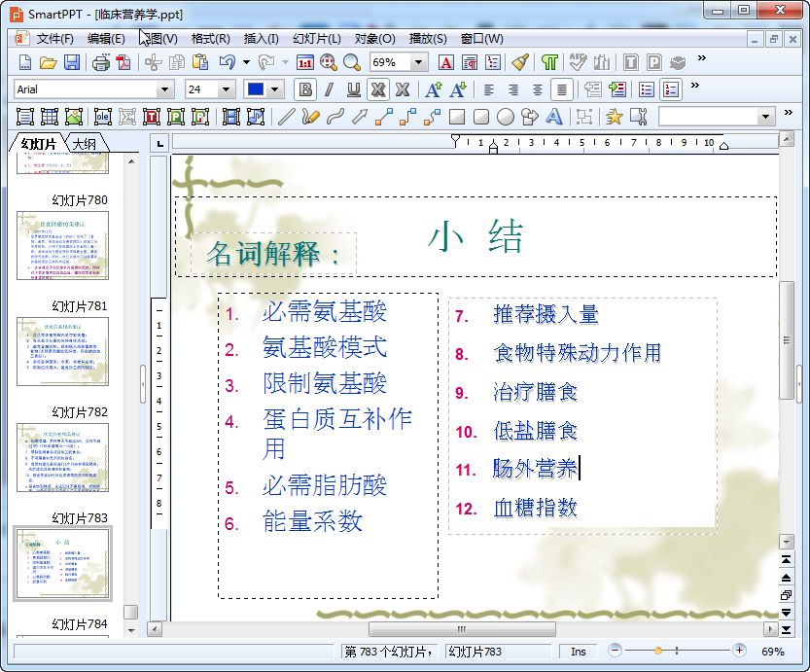Click the Paste clipboard icon
The width and height of the screenshot is (810, 672).
coord(200,62)
